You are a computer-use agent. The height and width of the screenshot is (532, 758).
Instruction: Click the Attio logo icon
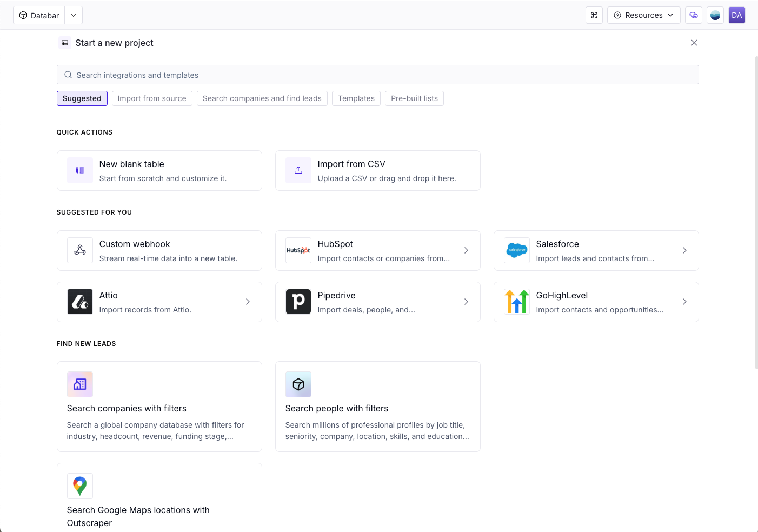point(80,302)
